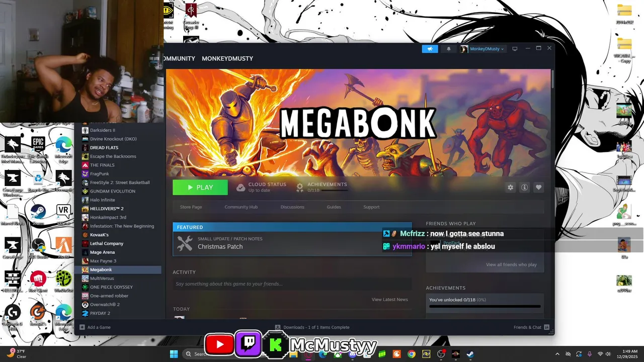This screenshot has height=362, width=644.
Task: Click the Megabonk hero banner
Action: 358,123
